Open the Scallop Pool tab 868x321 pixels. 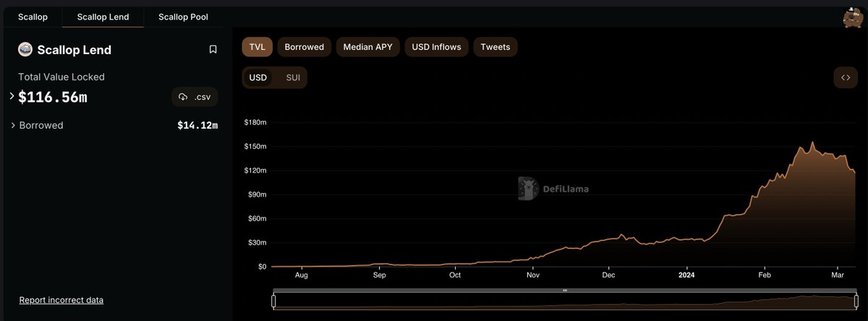(x=183, y=16)
